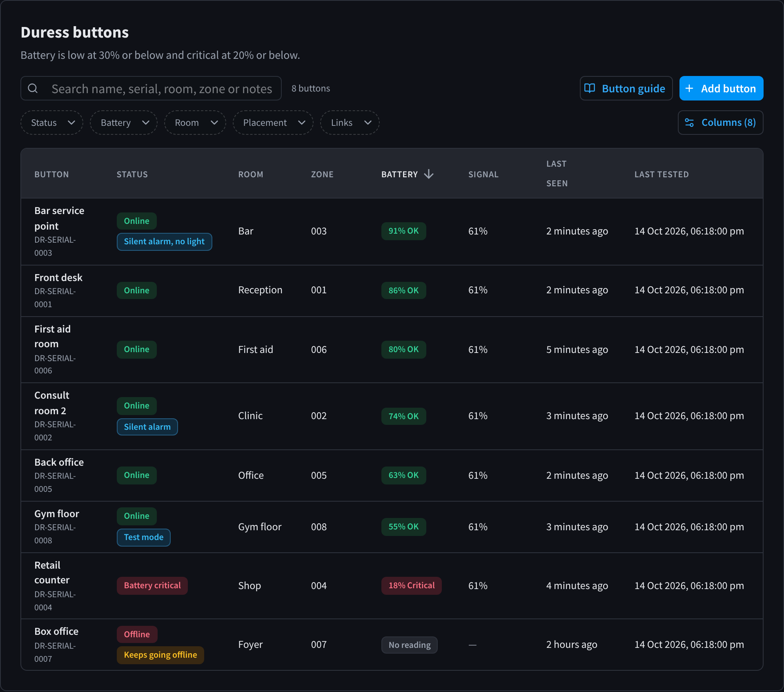Select the Bar service point row name
The height and width of the screenshot is (692, 784).
pyautogui.click(x=59, y=218)
